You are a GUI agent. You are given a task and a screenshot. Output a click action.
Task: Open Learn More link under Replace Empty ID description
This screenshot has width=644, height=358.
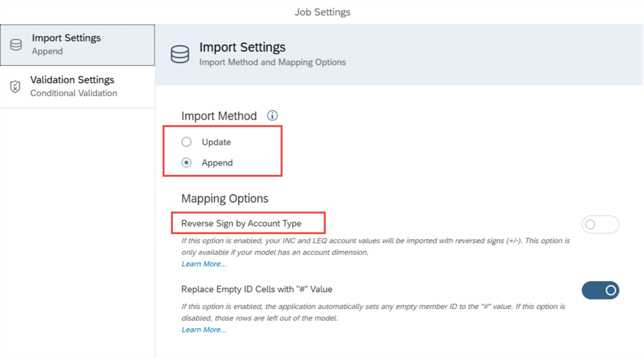[204, 330]
